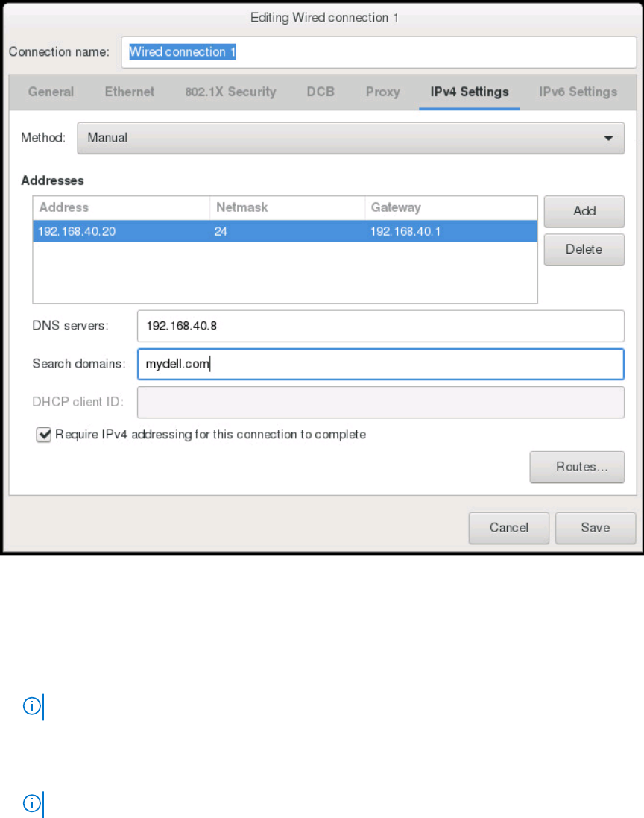644x818 pixels.
Task: Click the Editing Wired connection 1 title
Action: coord(324,18)
